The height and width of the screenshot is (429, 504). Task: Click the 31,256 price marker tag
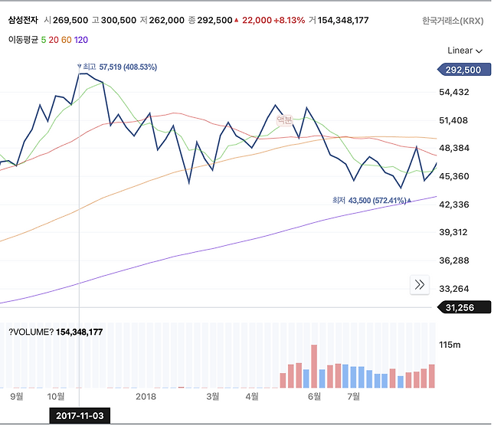464,307
